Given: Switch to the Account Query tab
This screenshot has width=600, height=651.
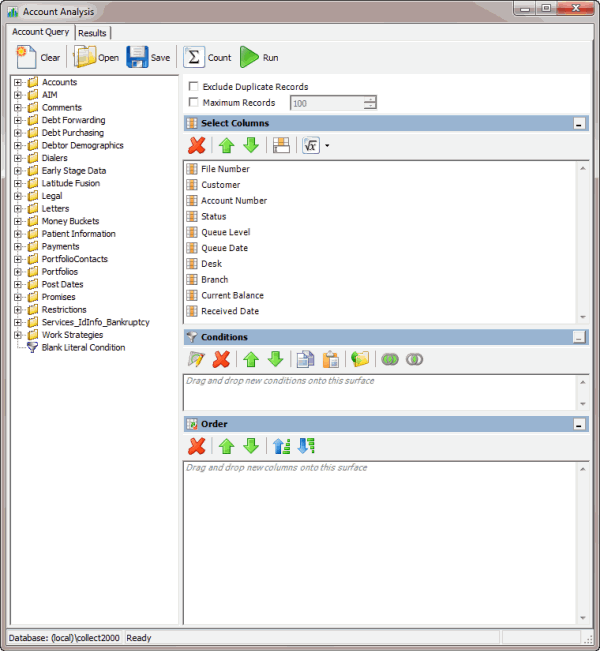Looking at the screenshot, I should (40, 32).
